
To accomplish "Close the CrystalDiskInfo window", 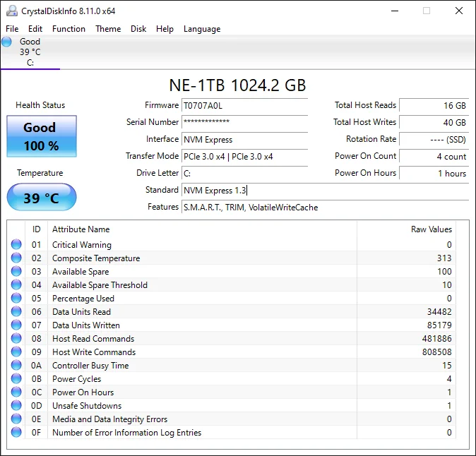I will point(459,11).
